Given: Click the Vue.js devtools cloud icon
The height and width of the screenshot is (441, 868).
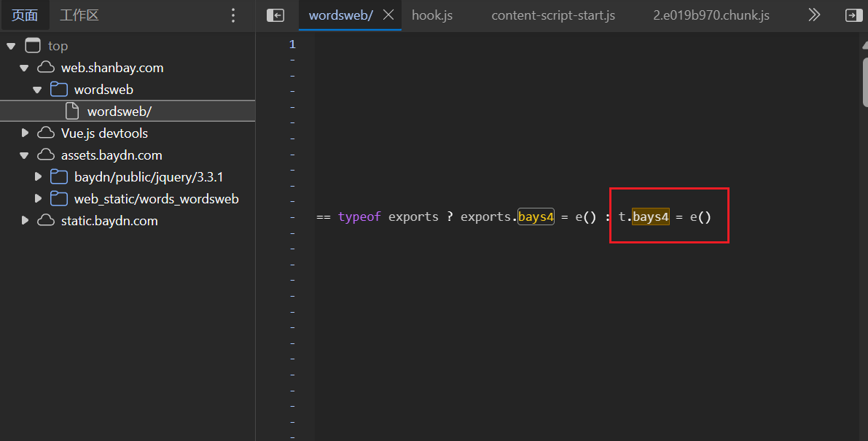Looking at the screenshot, I should [46, 133].
